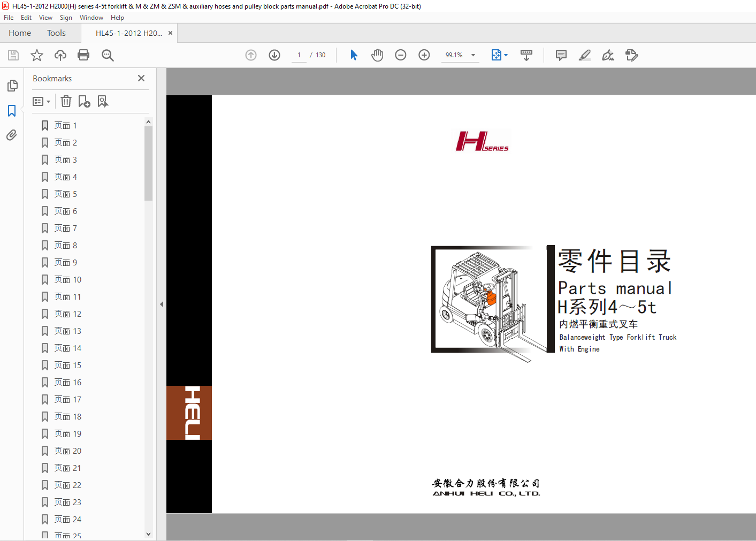
Task: Add a new bookmark icon
Action: click(85, 101)
